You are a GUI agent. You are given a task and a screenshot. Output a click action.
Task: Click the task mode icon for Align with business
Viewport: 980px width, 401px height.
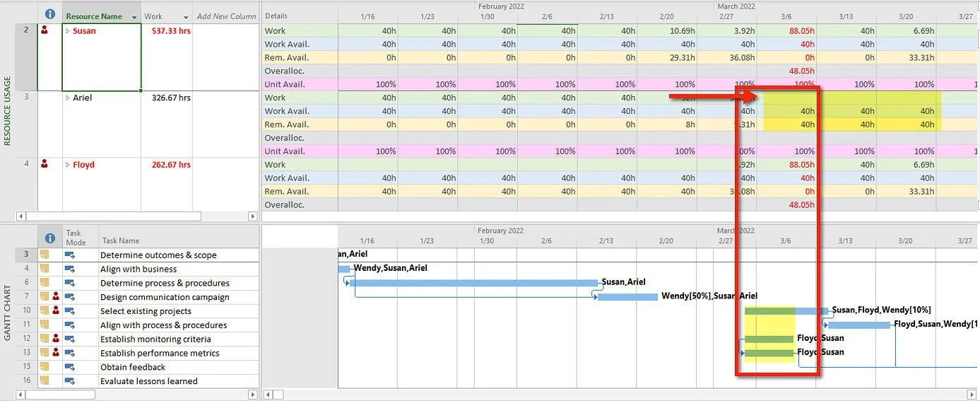coord(71,269)
